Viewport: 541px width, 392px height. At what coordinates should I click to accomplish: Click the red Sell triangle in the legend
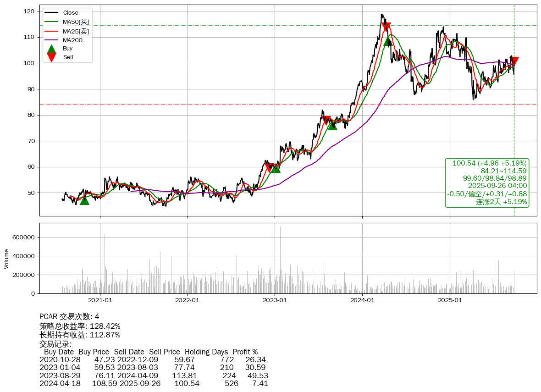(52, 57)
